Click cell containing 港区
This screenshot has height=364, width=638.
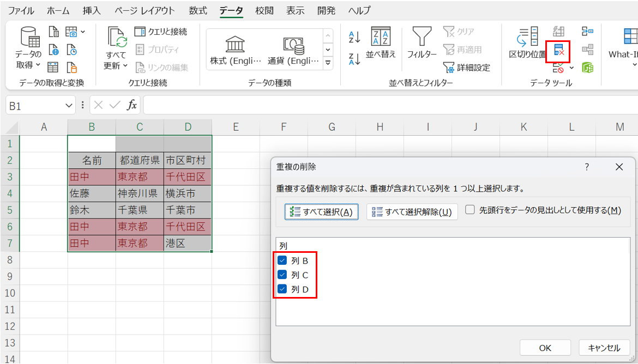point(188,243)
